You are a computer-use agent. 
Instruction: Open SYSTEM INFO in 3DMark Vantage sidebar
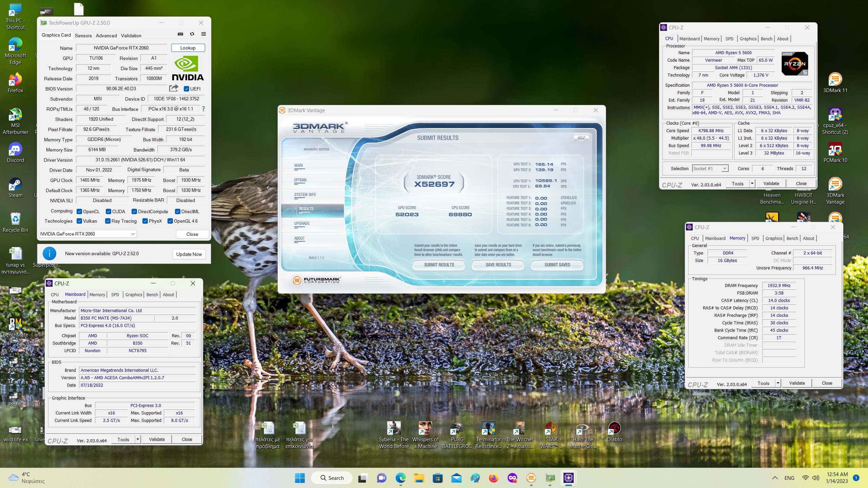(x=305, y=195)
